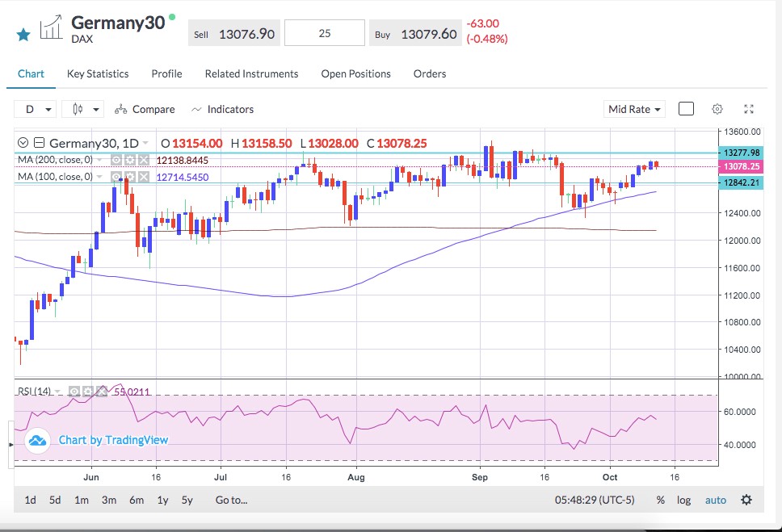The height and width of the screenshot is (532, 782).
Task: Click the 13277.98 price label on axis
Action: 741,153
